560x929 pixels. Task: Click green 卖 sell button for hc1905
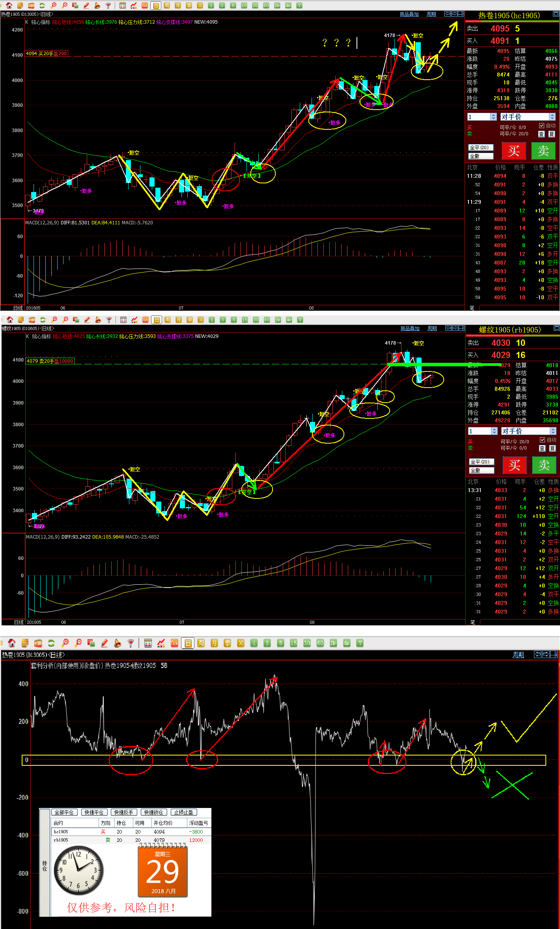(x=543, y=151)
